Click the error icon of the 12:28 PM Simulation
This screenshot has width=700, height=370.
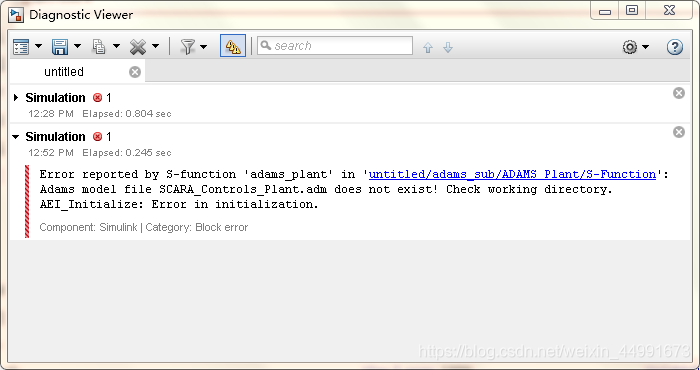[x=97, y=97]
